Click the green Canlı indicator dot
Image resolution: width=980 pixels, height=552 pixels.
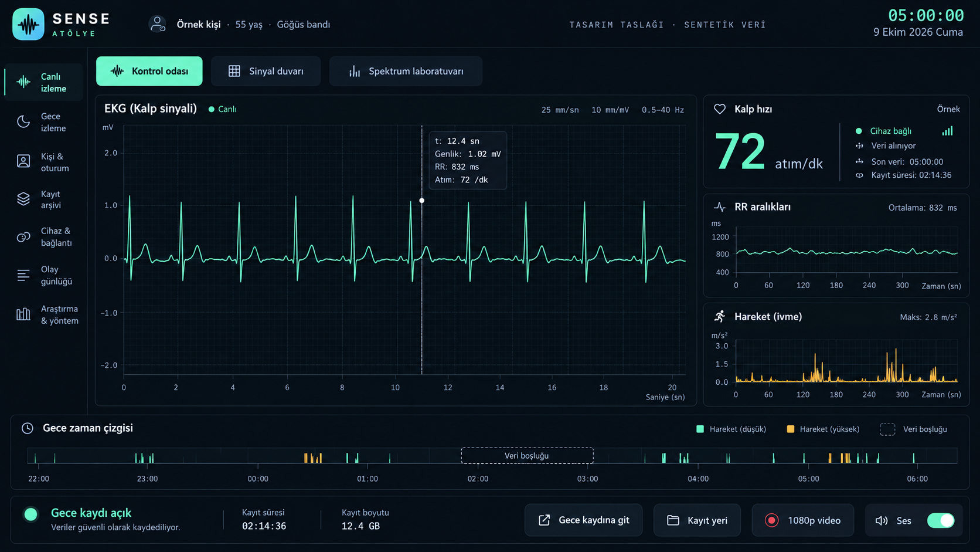point(212,109)
